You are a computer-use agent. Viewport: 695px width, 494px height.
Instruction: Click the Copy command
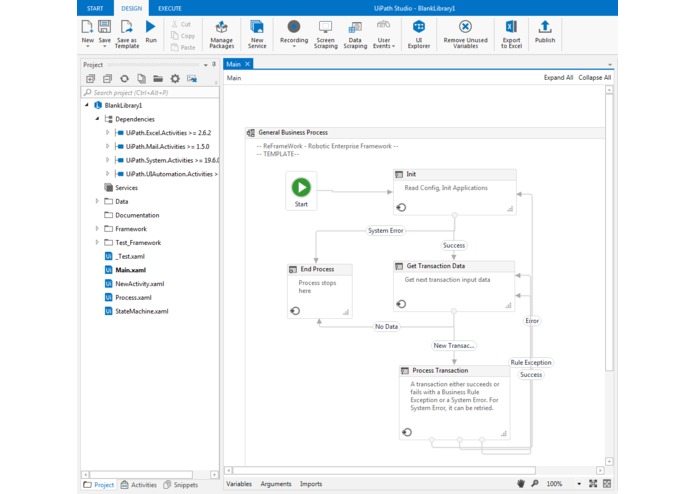coord(183,36)
